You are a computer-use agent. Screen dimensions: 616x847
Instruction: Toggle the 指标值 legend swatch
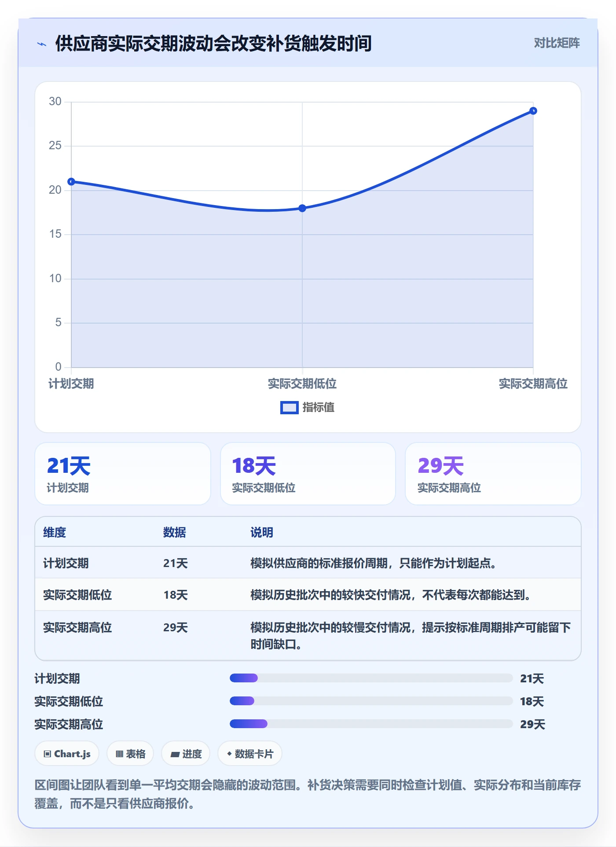290,408
